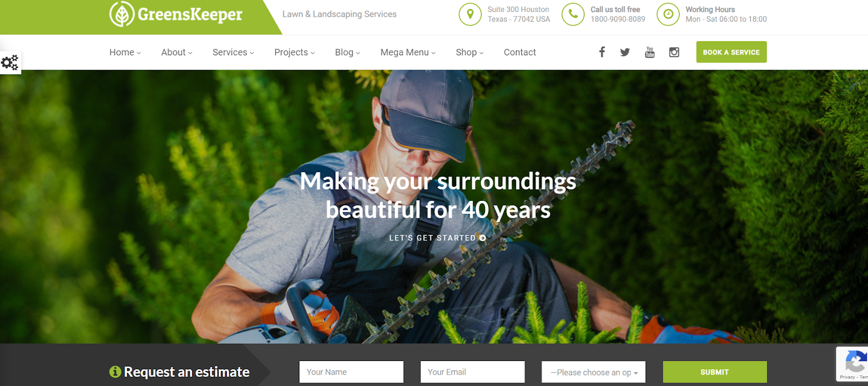Open the Instagram social icon
Screen dimensions: 868x386
coord(674,52)
